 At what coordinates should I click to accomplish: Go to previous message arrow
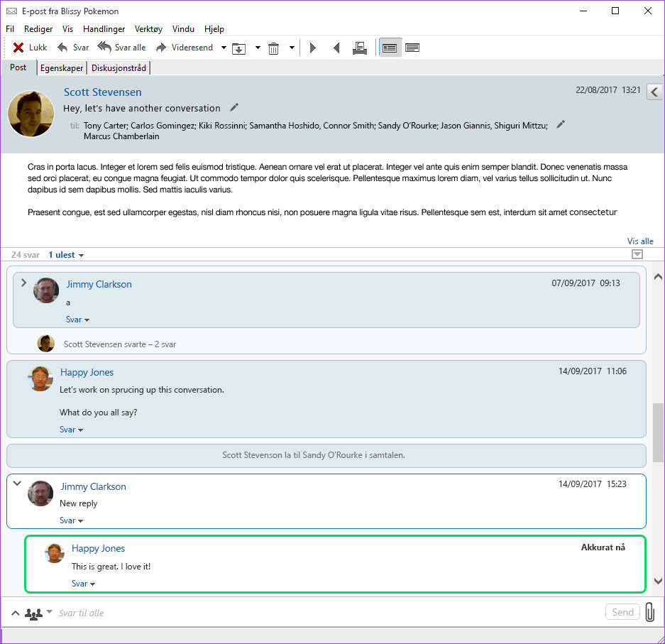pos(336,48)
